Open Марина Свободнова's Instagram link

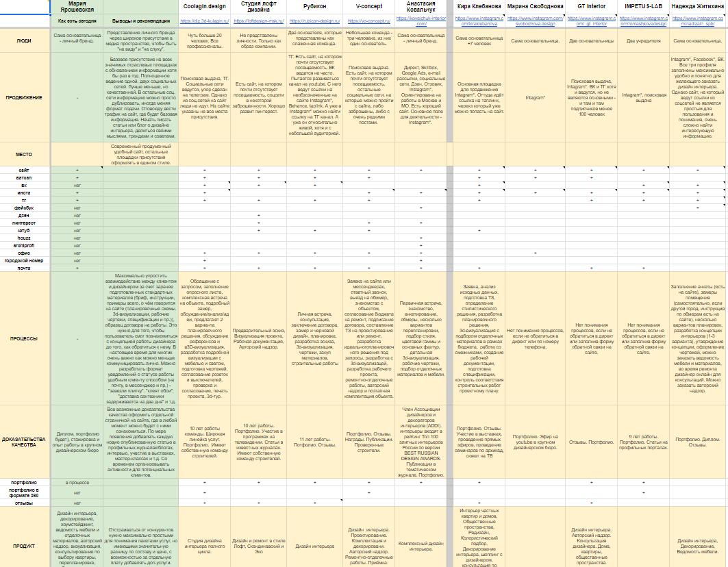tap(535, 21)
